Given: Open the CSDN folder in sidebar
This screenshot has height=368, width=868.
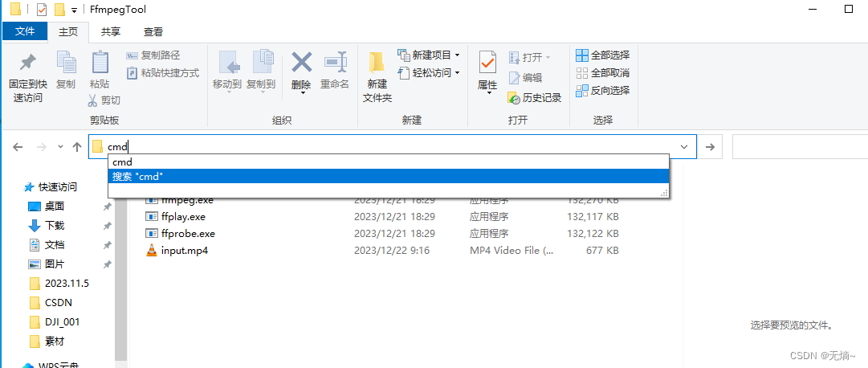Looking at the screenshot, I should [58, 303].
